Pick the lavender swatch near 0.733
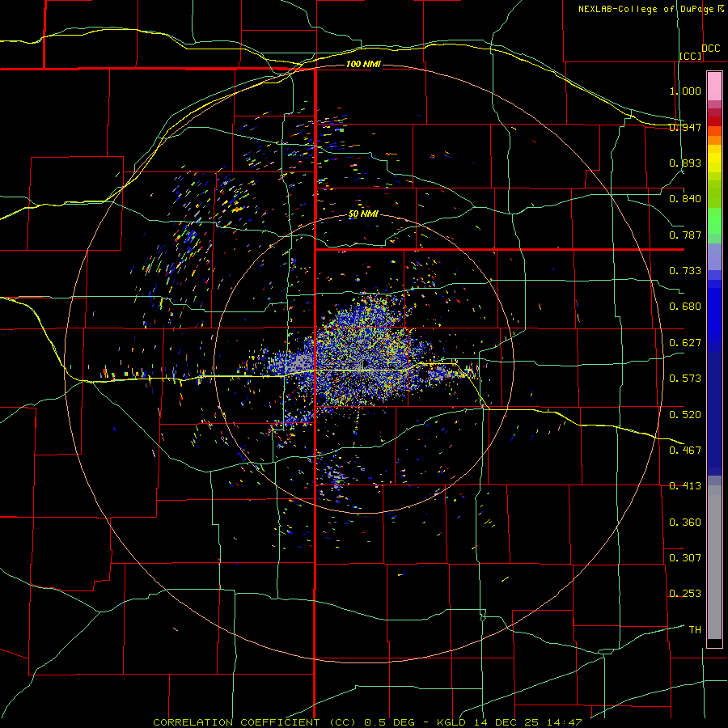This screenshot has height=728, width=728. pyautogui.click(x=714, y=256)
